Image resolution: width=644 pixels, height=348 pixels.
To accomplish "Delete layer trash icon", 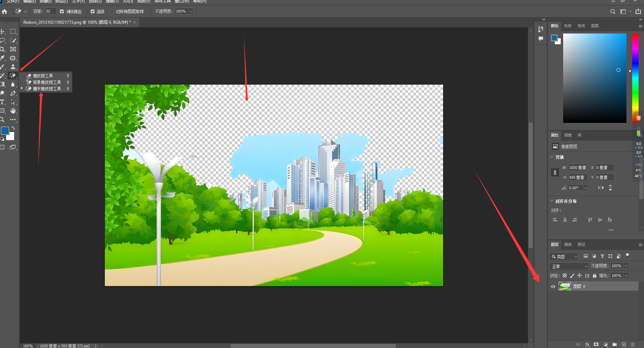I will (x=632, y=344).
